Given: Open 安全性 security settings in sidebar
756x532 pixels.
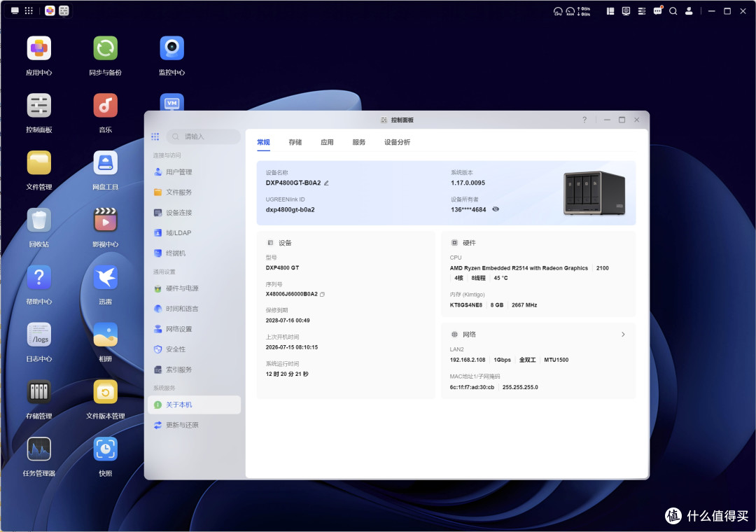Looking at the screenshot, I should (x=195, y=349).
